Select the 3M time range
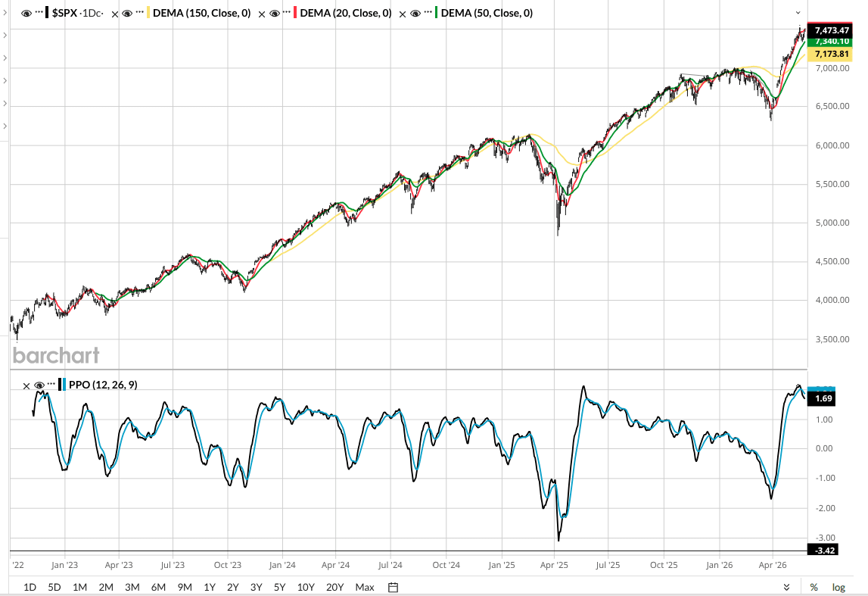 132,587
